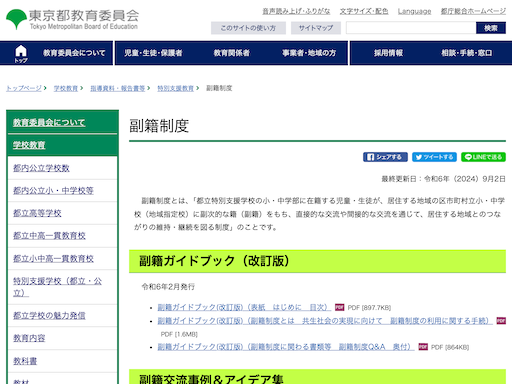
Task: Click the 令和6年2月発行 text
Action: (x=168, y=287)
